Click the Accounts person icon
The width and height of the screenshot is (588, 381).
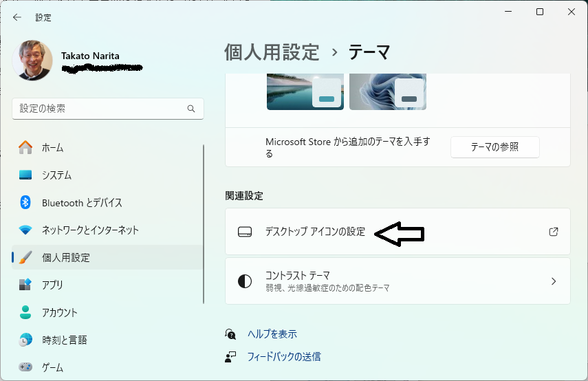point(25,312)
